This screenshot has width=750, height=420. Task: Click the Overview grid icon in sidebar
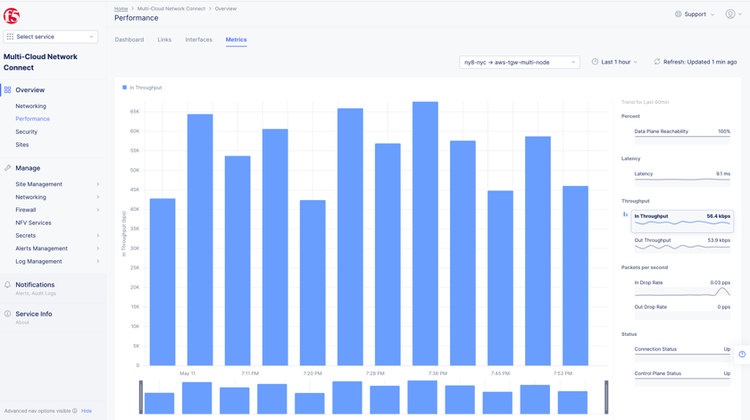point(8,90)
